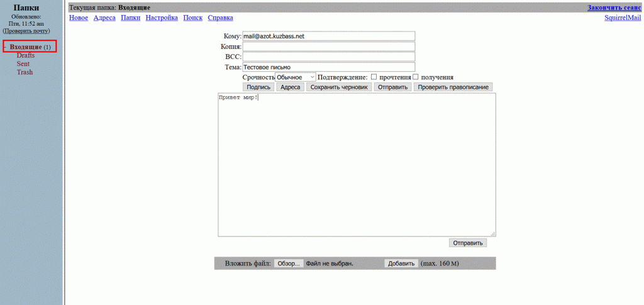Click into the message body text area
The width and height of the screenshot is (644, 305).
[x=357, y=165]
